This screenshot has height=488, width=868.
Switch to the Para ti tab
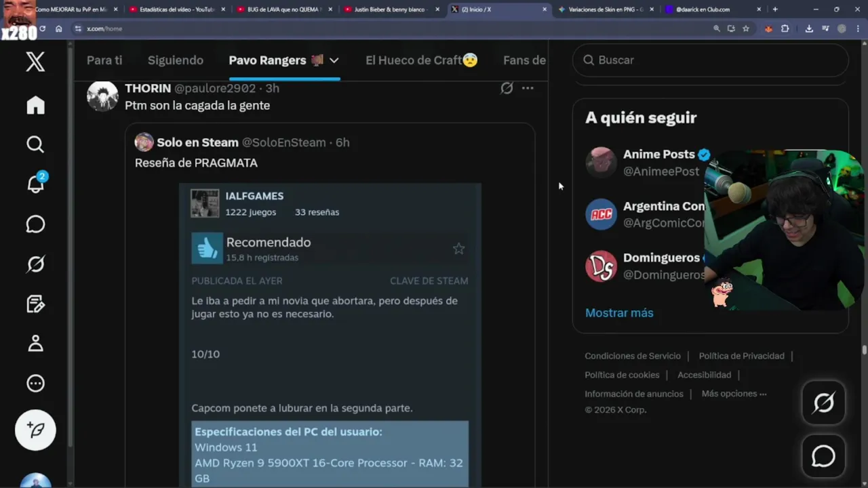(104, 60)
